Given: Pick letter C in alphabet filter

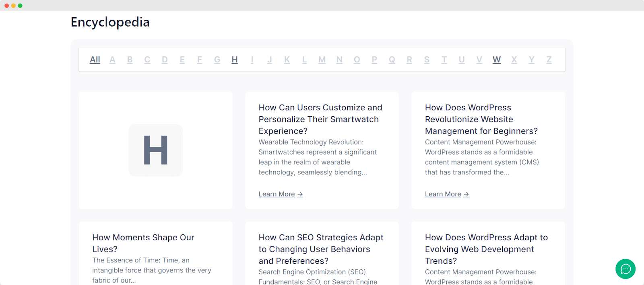Looking at the screenshot, I should (x=147, y=60).
